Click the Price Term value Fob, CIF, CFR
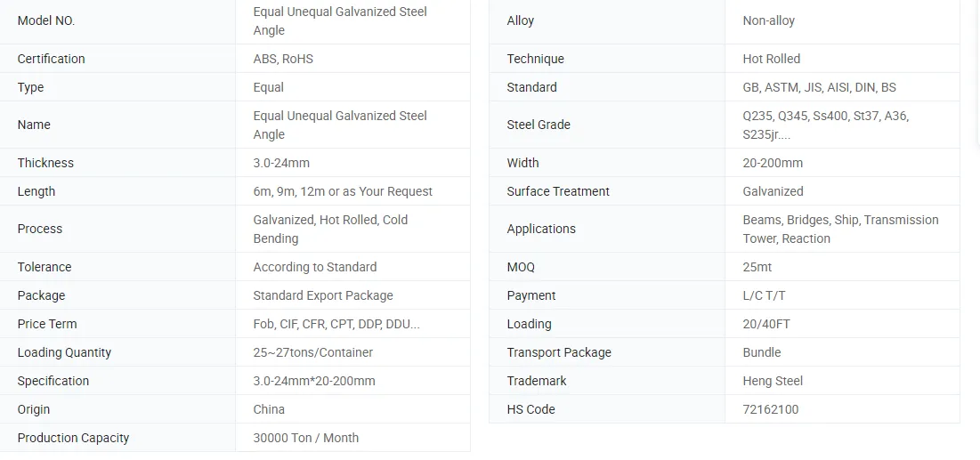 (x=336, y=325)
